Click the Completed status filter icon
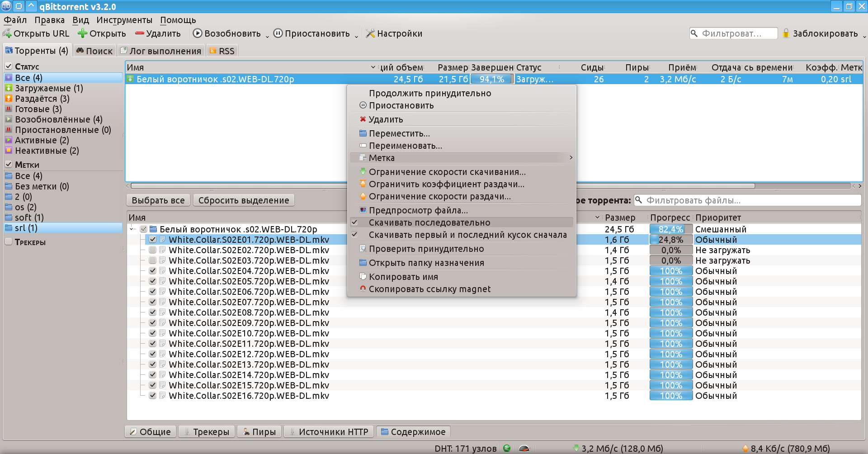868x454 pixels. click(x=9, y=109)
